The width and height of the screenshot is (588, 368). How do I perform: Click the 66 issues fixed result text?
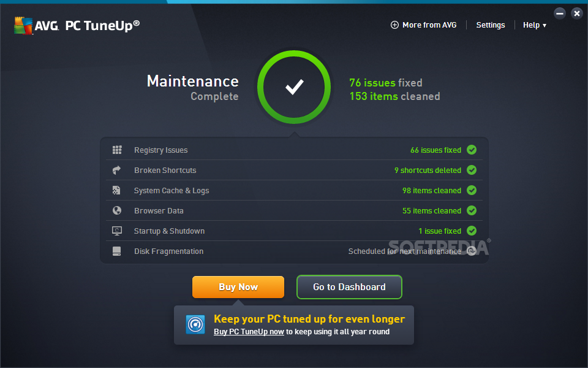[x=435, y=150]
